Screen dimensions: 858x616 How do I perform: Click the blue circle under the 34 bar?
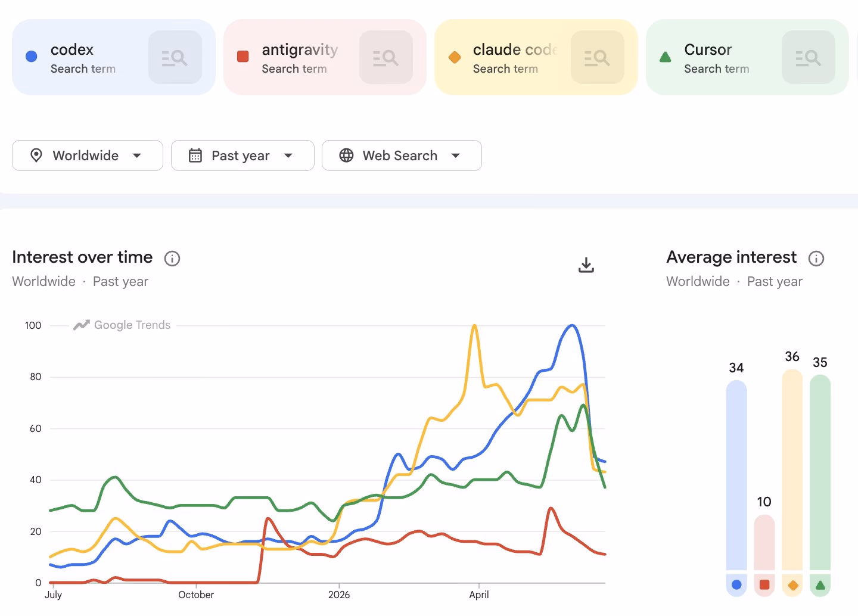coord(736,585)
